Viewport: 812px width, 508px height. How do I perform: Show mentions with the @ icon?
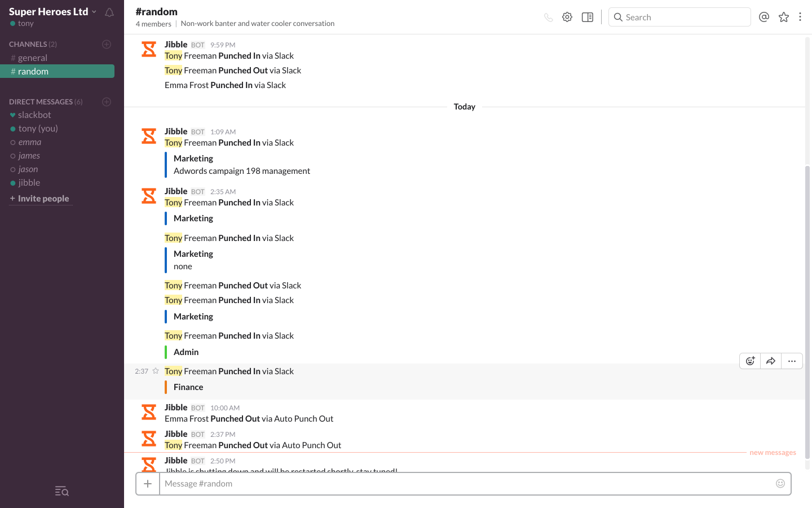tap(764, 17)
